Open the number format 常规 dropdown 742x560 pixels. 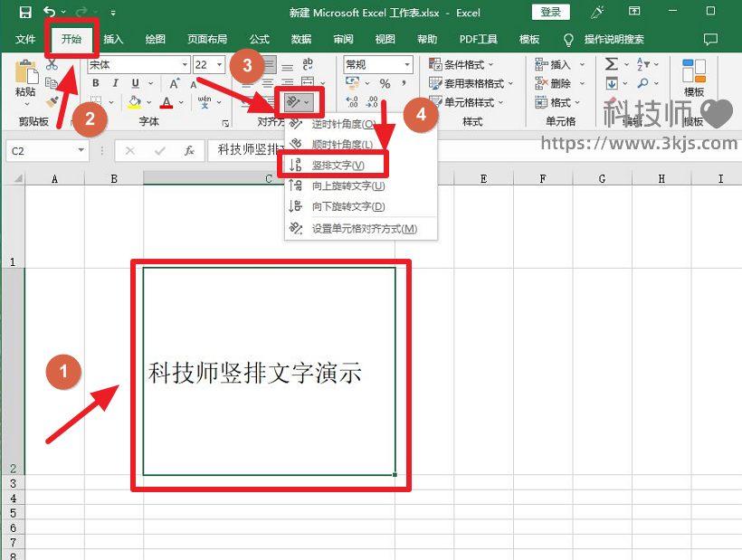[x=407, y=65]
